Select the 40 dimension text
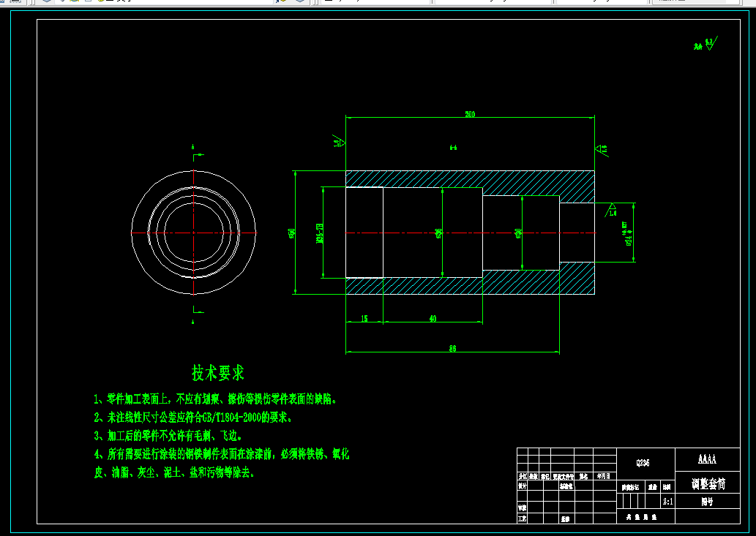Viewport: 756px width, 536px height. click(433, 318)
